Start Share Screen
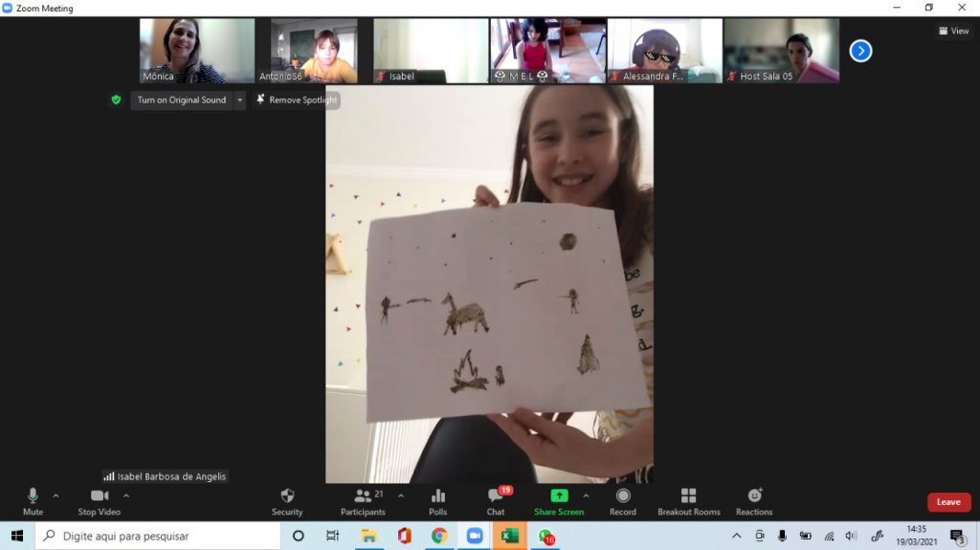 pyautogui.click(x=559, y=502)
